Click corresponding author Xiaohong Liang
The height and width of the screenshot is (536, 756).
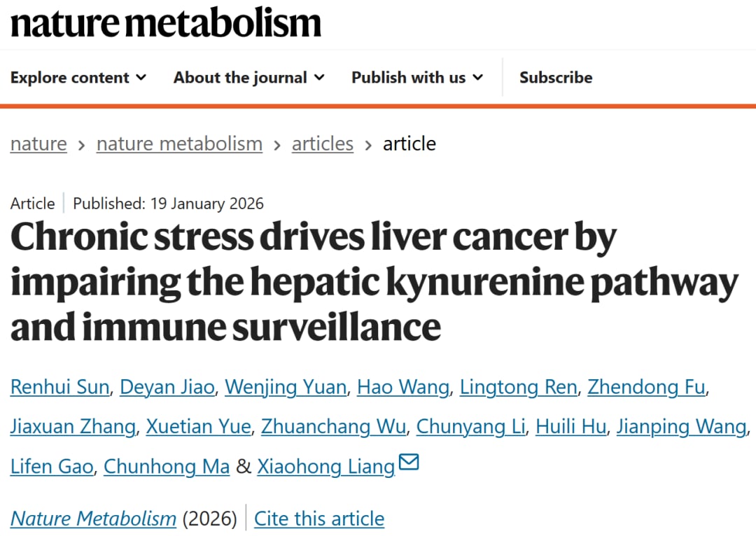coord(325,467)
